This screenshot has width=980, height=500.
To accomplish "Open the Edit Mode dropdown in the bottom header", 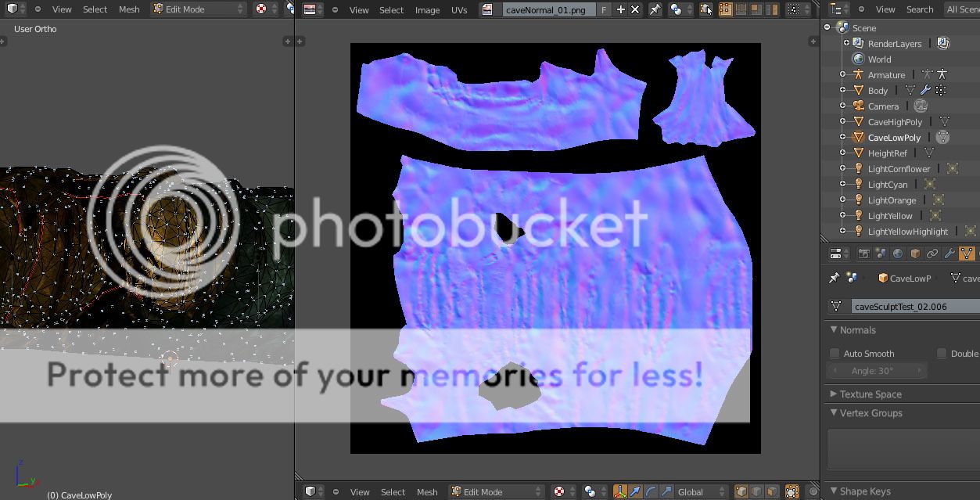I will point(496,491).
